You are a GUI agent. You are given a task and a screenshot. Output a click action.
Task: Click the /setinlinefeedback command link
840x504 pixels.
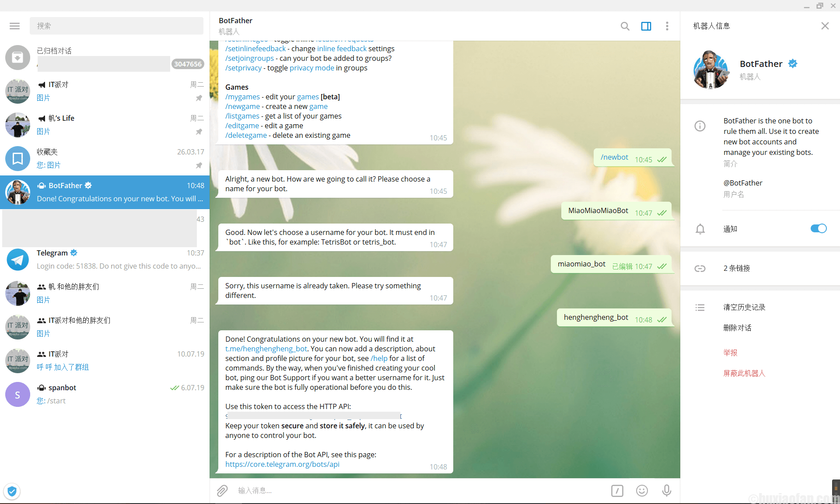click(x=255, y=49)
